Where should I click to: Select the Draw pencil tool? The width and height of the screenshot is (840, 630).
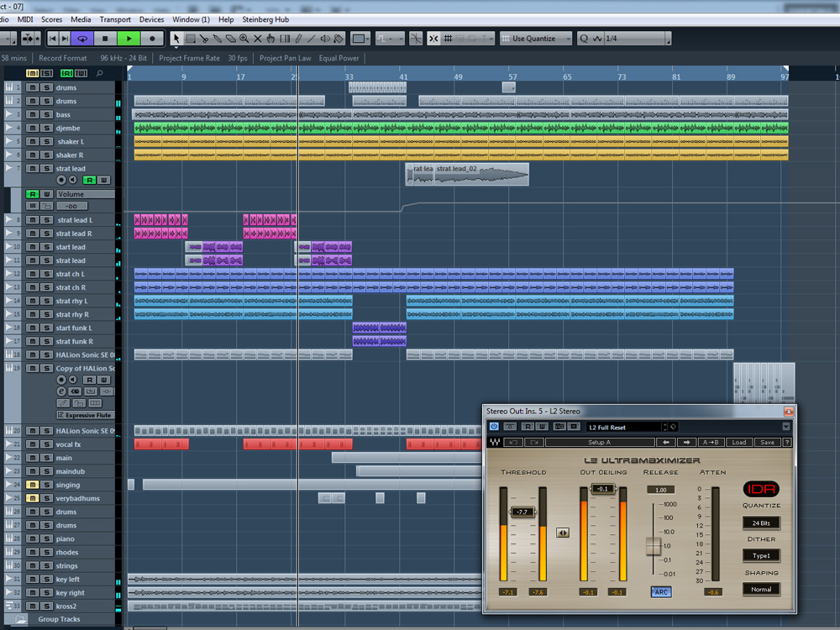click(298, 39)
